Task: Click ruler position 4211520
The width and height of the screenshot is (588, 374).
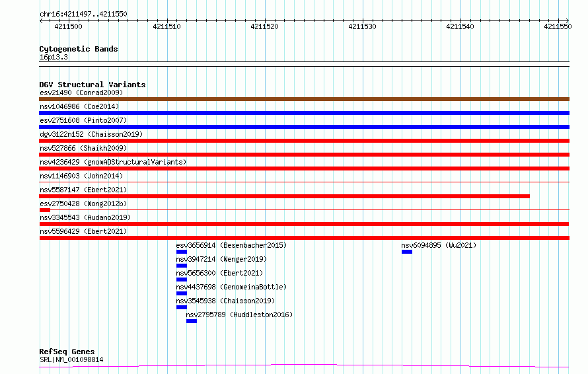Action: click(x=264, y=26)
